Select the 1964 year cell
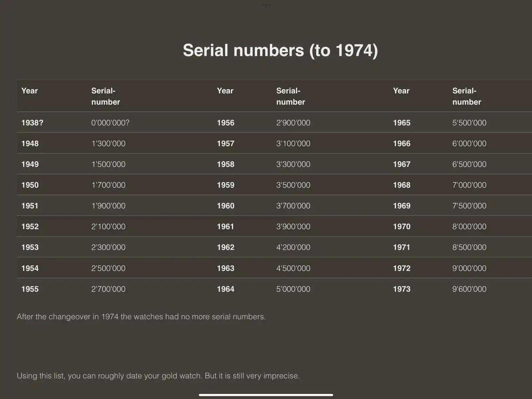The height and width of the screenshot is (399, 532). click(226, 289)
